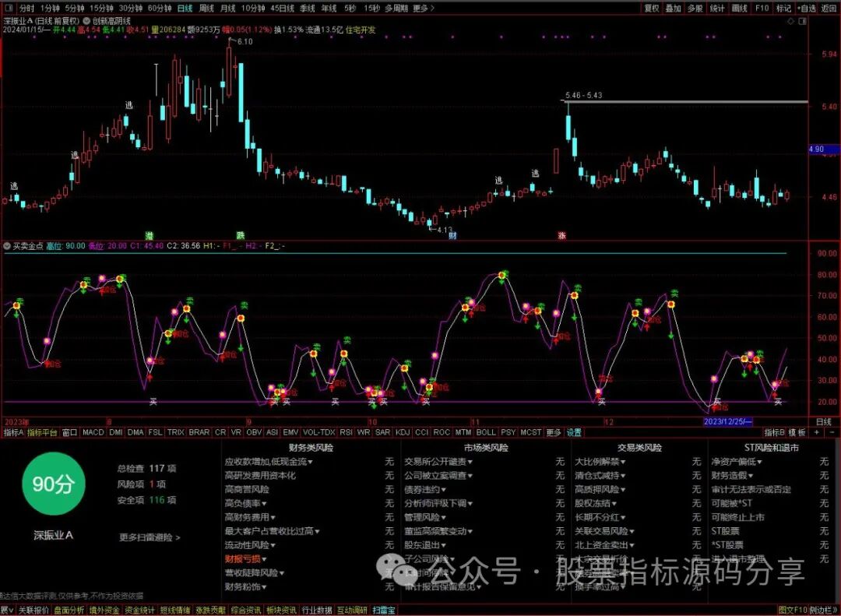
Task: Click the minus zoom button beside 模板
Action: tap(832, 432)
